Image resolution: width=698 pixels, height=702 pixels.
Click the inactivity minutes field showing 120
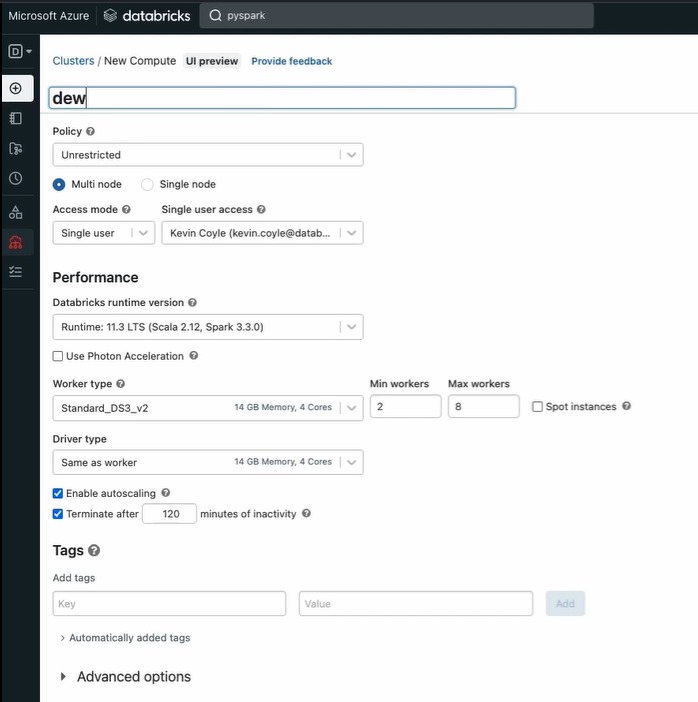point(170,514)
